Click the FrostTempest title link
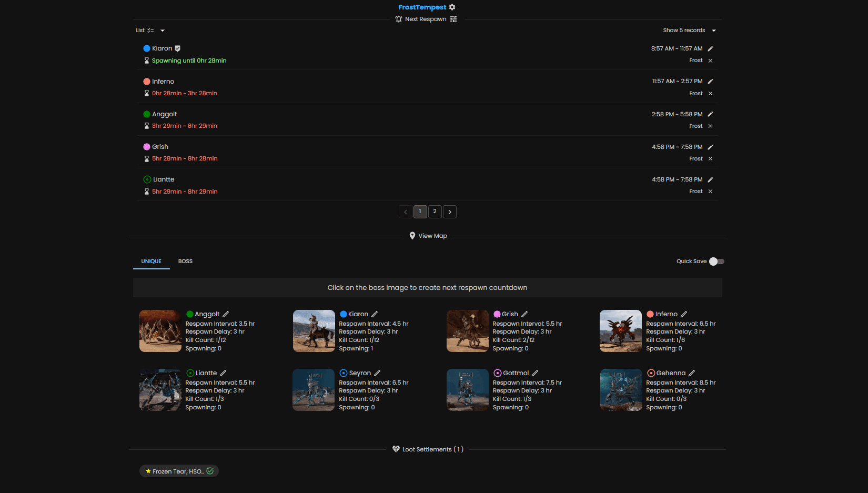This screenshot has height=493, width=868. (422, 7)
